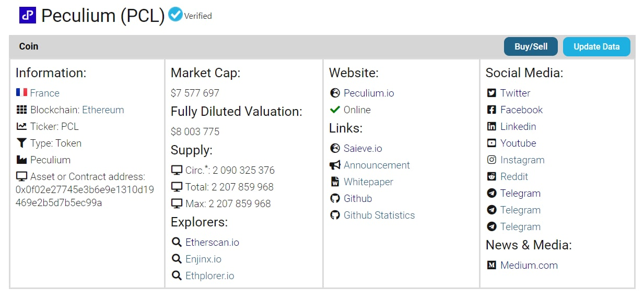Click the green Online checkmark icon

click(335, 110)
